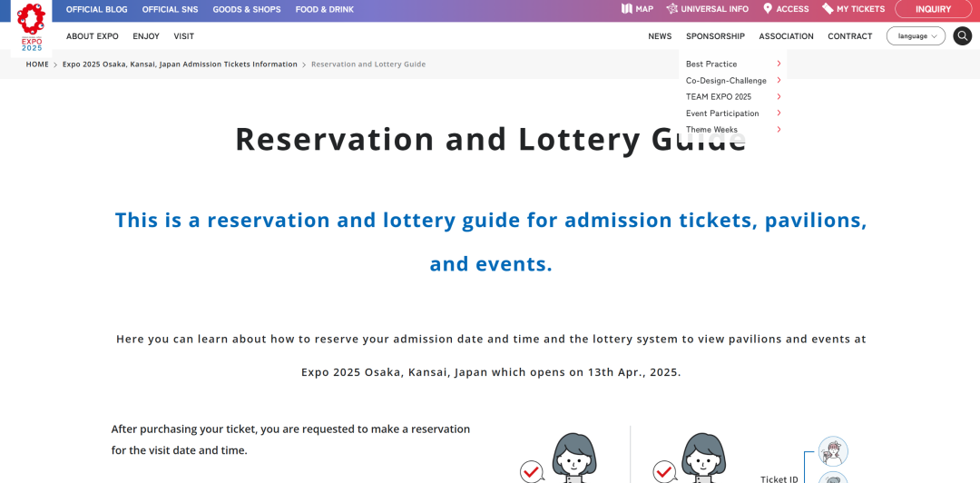The image size is (980, 483).
Task: Open the language dropdown
Action: [x=916, y=35]
